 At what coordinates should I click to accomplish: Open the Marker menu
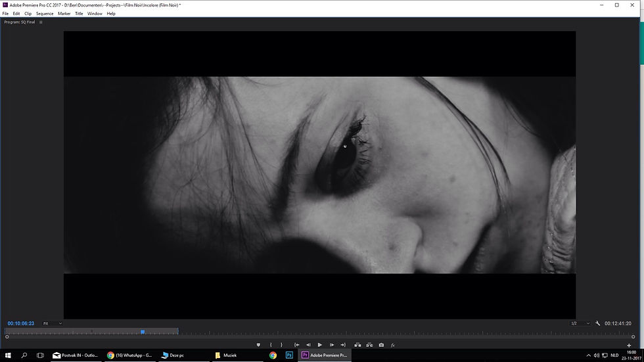(x=64, y=14)
